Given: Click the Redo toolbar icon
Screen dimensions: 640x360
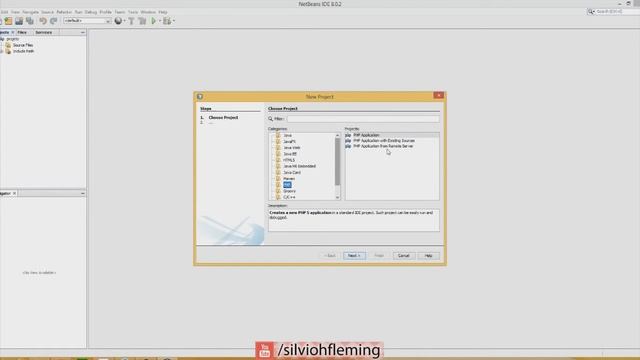Looking at the screenshot, I should pyautogui.click(x=53, y=21).
